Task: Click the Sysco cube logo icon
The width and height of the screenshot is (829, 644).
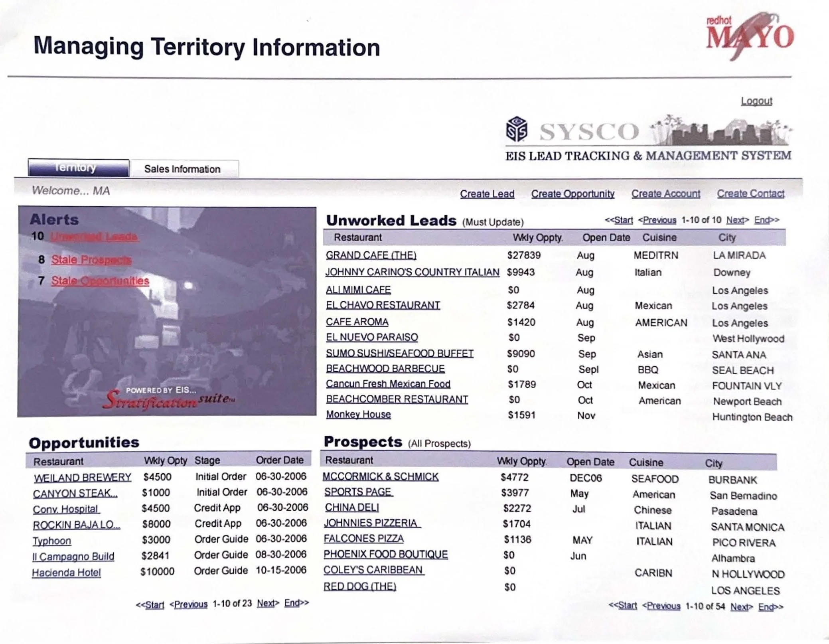Action: 517,129
